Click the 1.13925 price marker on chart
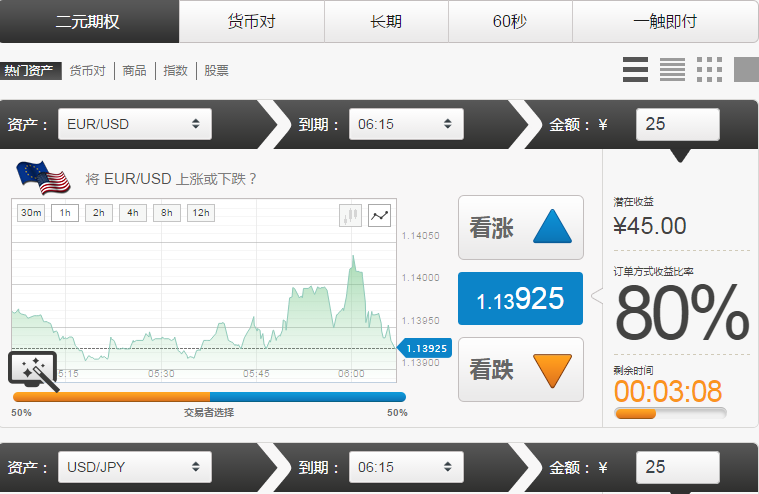 tap(425, 348)
